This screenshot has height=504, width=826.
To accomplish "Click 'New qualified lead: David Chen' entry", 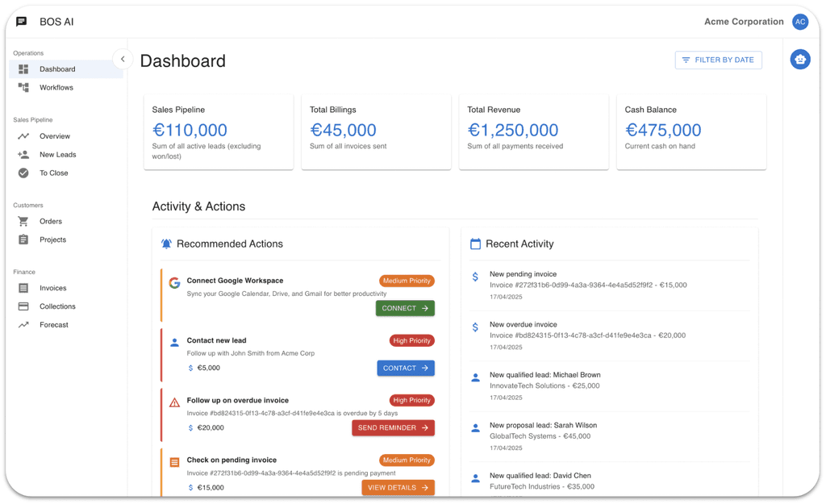I will [x=540, y=476].
